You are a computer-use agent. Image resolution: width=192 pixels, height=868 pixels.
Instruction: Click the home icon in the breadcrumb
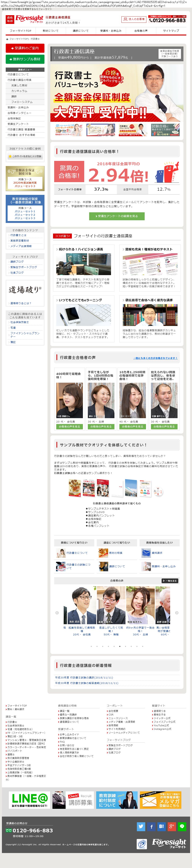pos(7,39)
